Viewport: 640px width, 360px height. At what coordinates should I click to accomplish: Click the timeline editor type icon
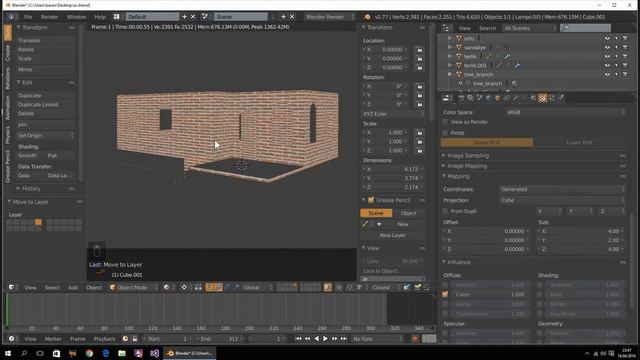(x=11, y=339)
